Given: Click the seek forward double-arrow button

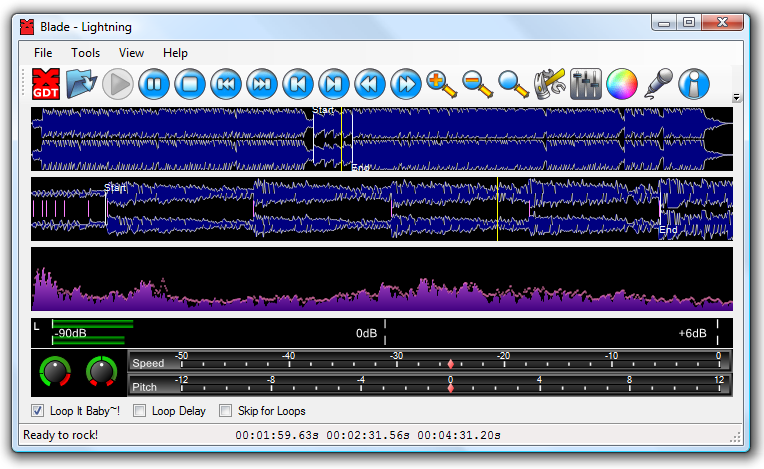Looking at the screenshot, I should (x=406, y=84).
